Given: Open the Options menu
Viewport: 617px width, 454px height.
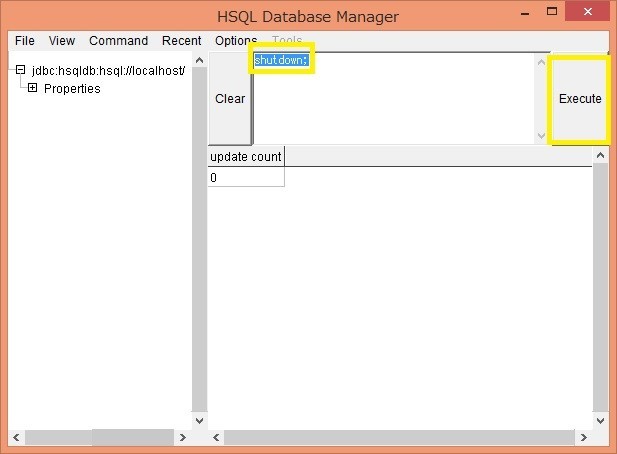Looking at the screenshot, I should 236,41.
